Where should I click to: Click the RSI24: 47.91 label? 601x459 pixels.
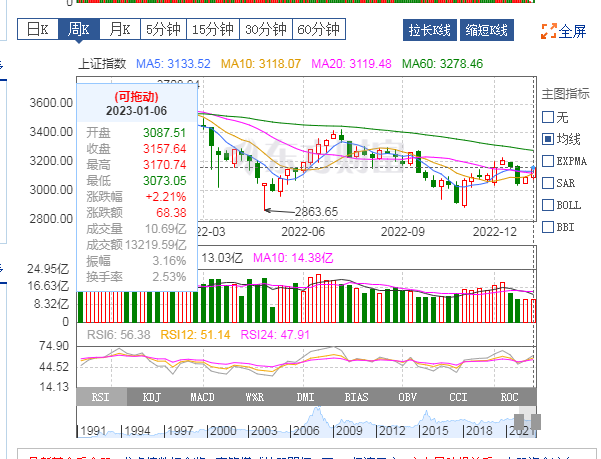coord(275,335)
